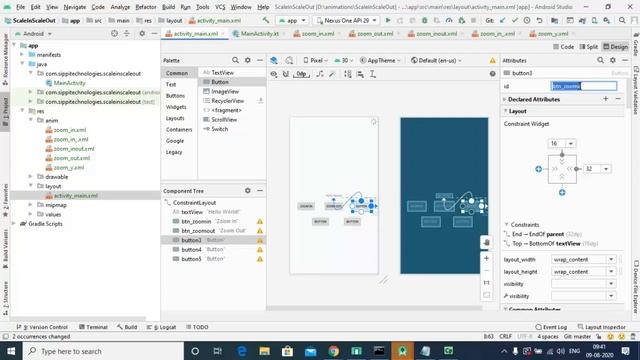Screen dimensions: 640x360
Task: Open the layout_height value dropdown
Action: click(x=611, y=272)
